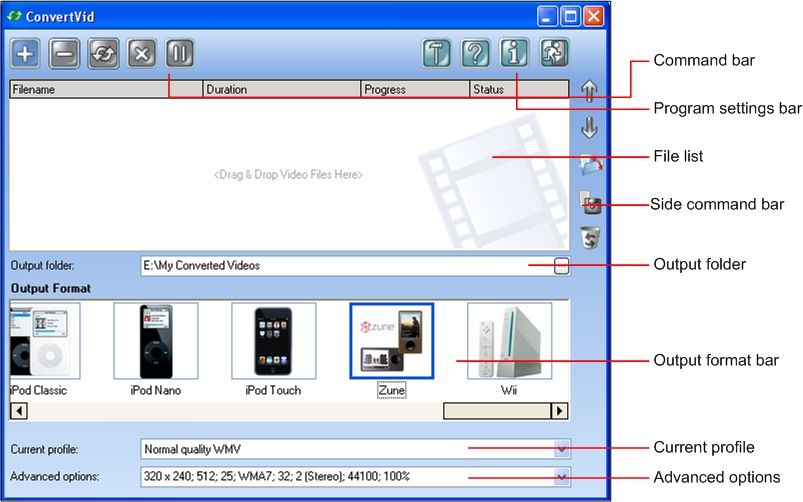Move file up with the up arrow
This screenshot has width=803, height=502.
589,90
